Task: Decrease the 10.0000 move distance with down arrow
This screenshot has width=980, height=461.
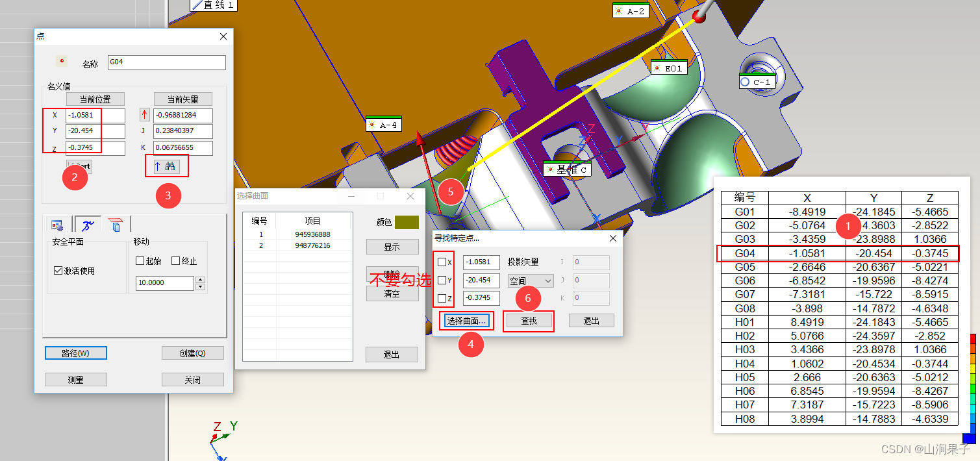Action: coord(201,286)
